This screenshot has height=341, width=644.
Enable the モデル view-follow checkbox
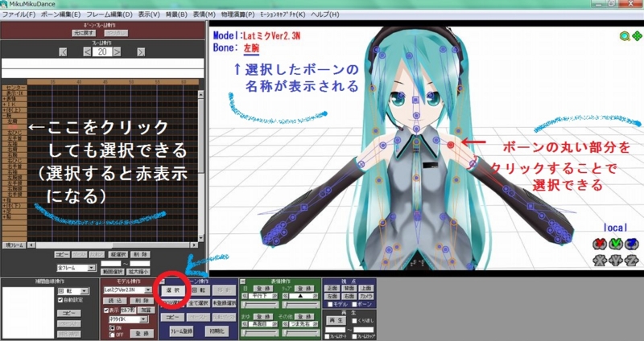[330, 305]
